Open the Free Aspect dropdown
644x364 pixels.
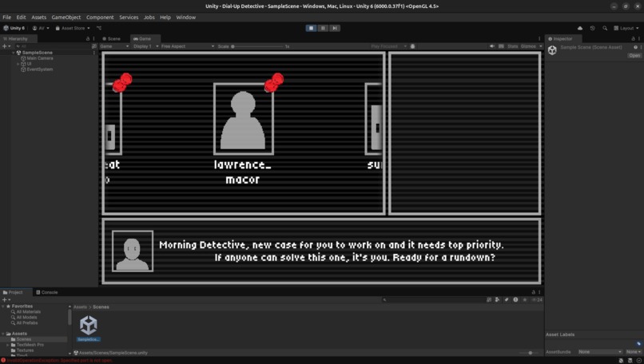click(x=188, y=46)
